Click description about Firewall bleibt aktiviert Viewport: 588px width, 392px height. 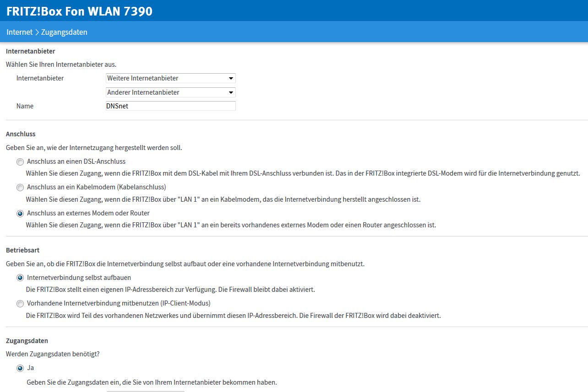pyautogui.click(x=170, y=290)
